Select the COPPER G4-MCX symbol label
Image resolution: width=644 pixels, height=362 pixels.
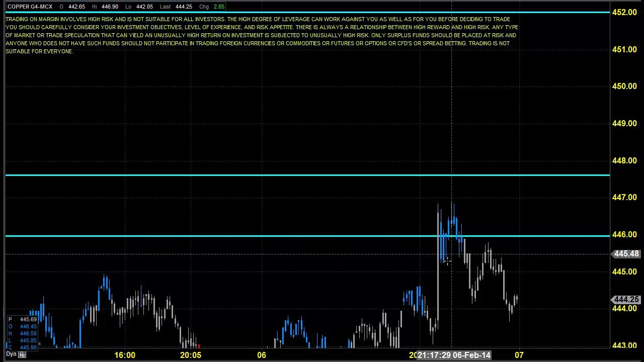(30, 7)
